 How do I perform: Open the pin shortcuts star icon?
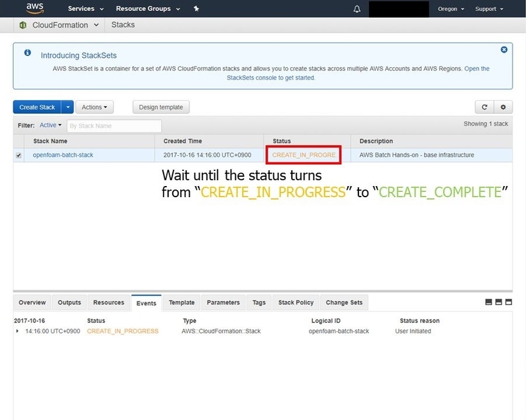coord(196,9)
